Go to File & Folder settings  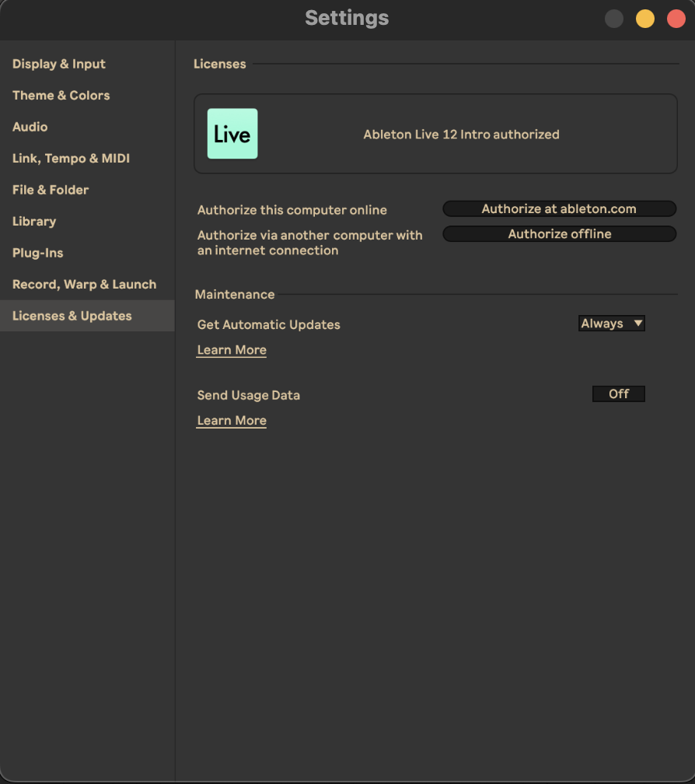[51, 190]
